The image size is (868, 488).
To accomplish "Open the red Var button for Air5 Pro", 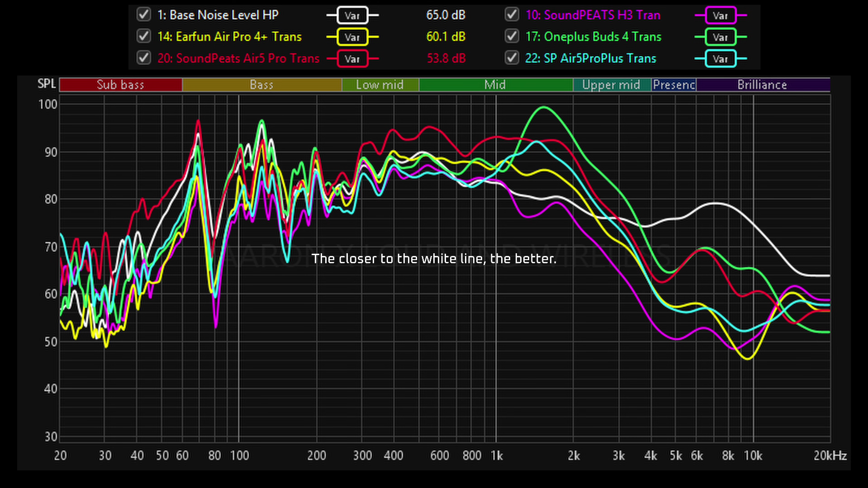I will pyautogui.click(x=352, y=59).
